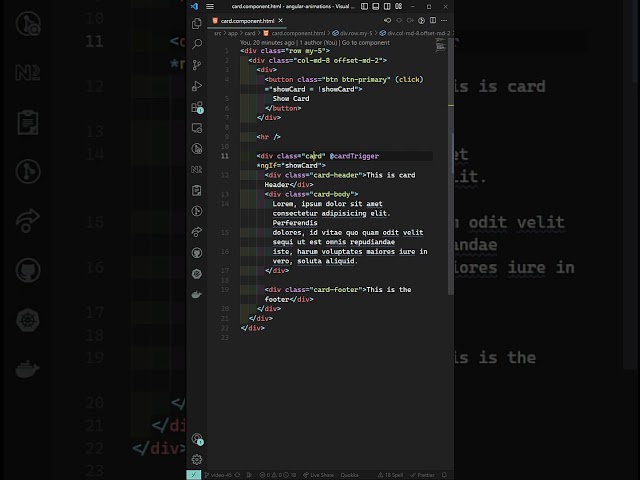
Task: Click Quokka in the status bar
Action: tap(349, 475)
